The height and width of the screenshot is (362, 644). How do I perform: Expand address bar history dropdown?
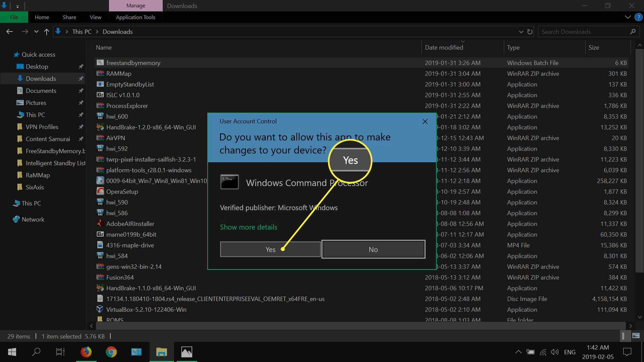click(521, 32)
